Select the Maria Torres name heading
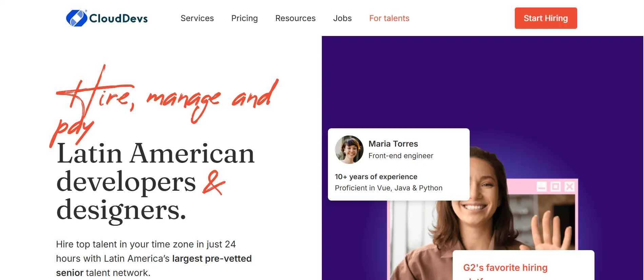The height and width of the screenshot is (280, 644). 393,144
